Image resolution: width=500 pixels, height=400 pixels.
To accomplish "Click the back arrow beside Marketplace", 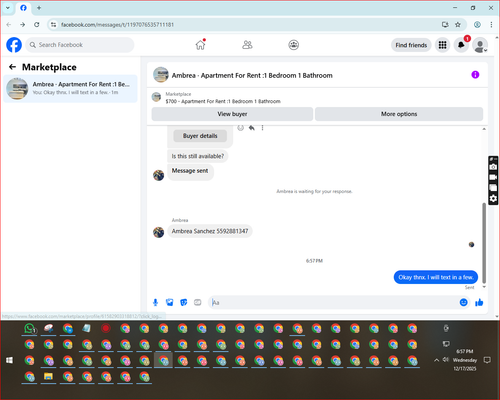I will pos(12,67).
